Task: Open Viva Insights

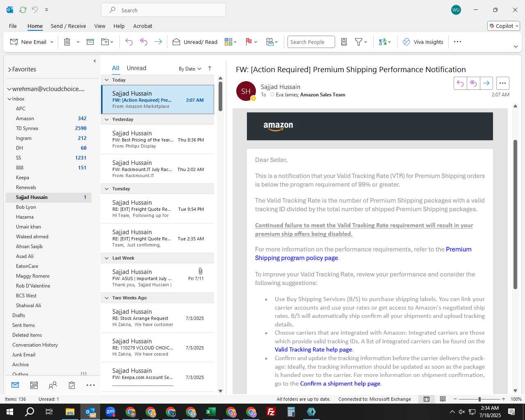Action: (x=423, y=42)
